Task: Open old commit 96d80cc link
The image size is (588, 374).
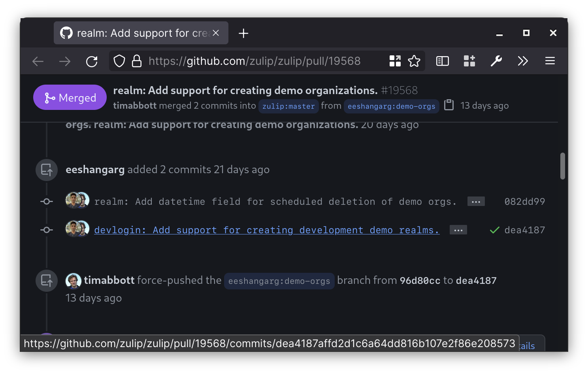Action: tap(420, 281)
